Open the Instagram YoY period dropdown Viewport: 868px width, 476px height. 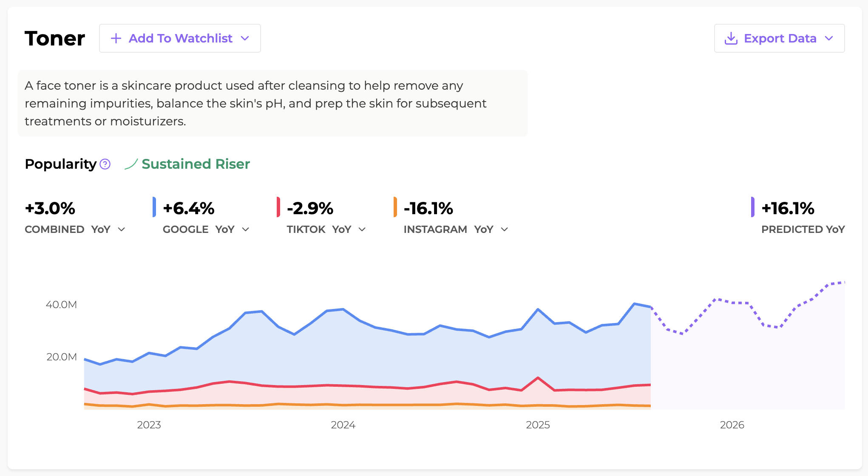[x=505, y=229]
